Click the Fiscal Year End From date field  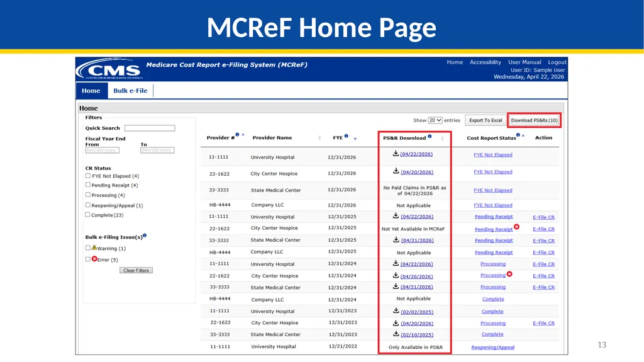[103, 150]
